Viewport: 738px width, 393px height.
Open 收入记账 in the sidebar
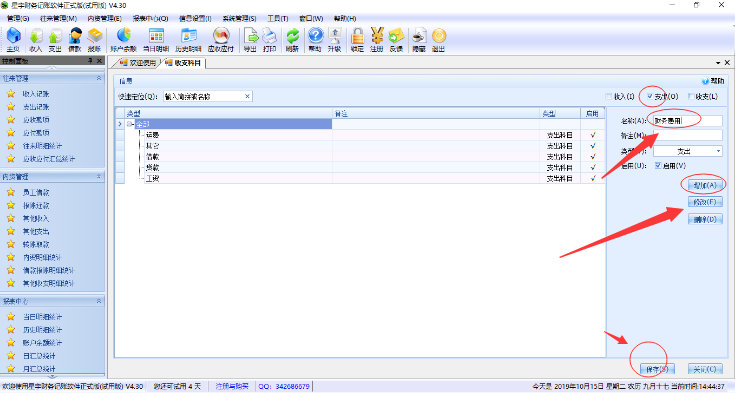click(x=36, y=94)
